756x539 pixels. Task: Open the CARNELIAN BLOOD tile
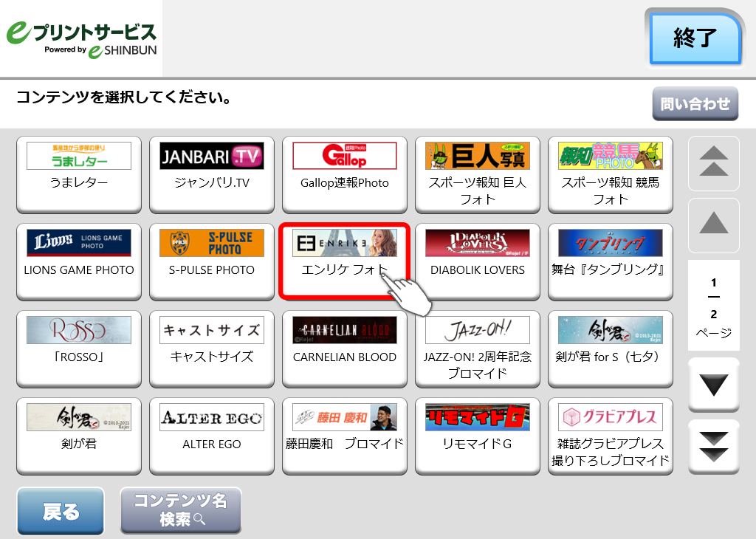(x=345, y=349)
